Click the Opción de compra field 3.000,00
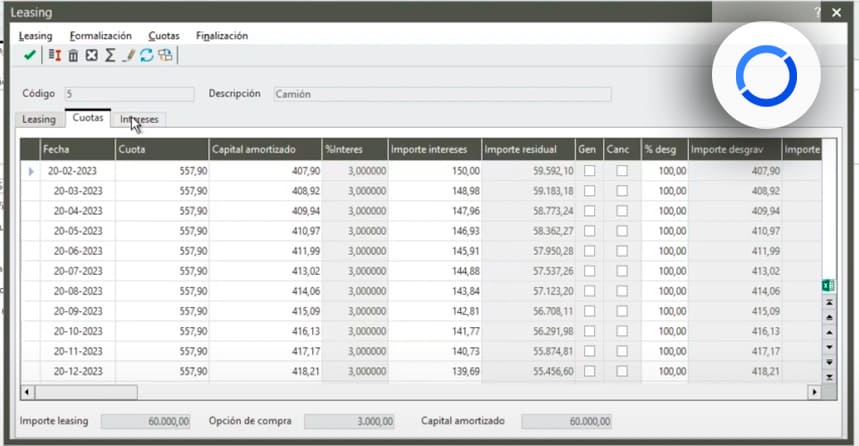859x446 pixels. click(x=350, y=421)
